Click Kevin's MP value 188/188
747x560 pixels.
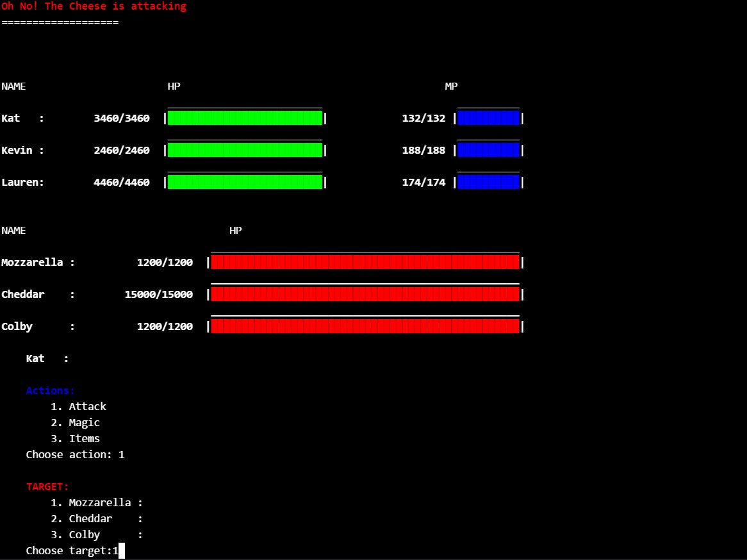point(423,150)
